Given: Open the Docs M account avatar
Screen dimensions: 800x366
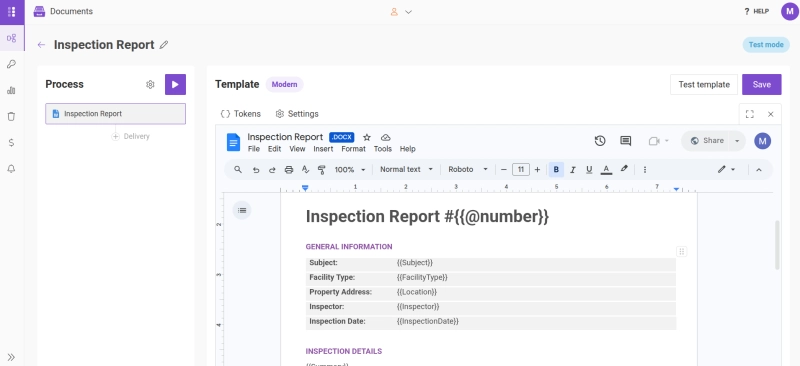Looking at the screenshot, I should click(762, 141).
